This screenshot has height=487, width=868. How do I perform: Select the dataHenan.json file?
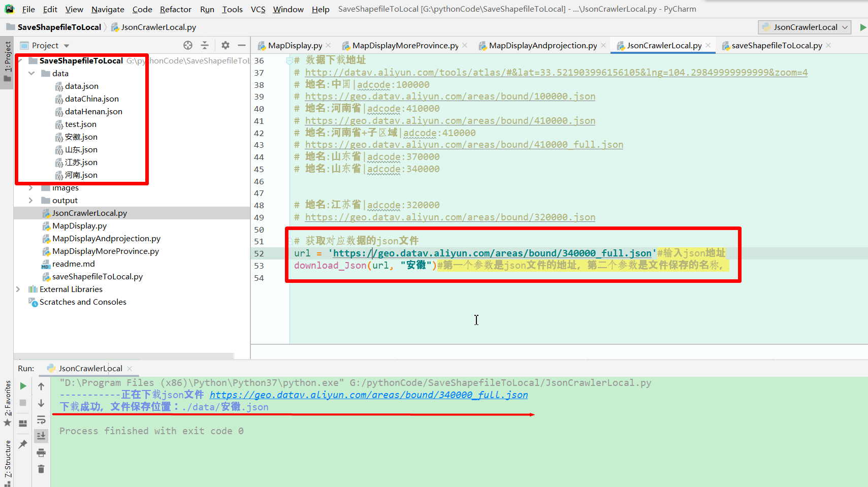tap(94, 111)
